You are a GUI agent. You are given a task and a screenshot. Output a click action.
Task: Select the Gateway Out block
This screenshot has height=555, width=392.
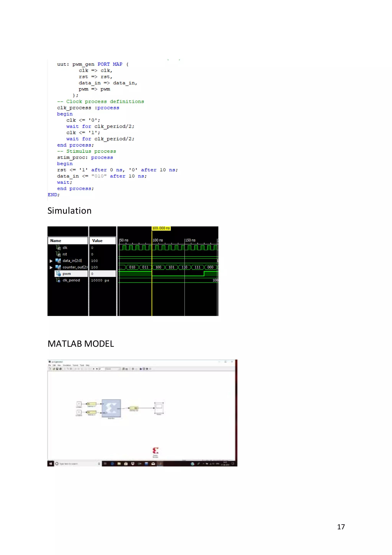pos(134,408)
